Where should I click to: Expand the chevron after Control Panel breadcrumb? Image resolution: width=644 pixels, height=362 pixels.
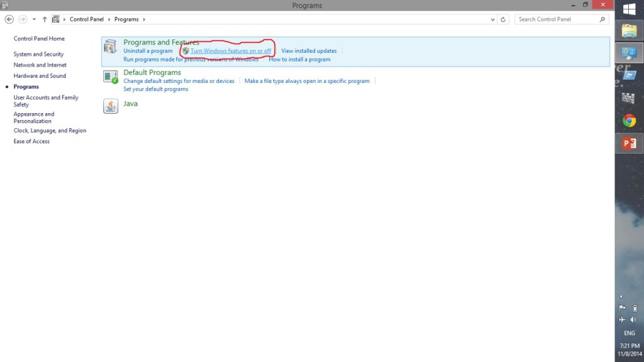coord(109,19)
